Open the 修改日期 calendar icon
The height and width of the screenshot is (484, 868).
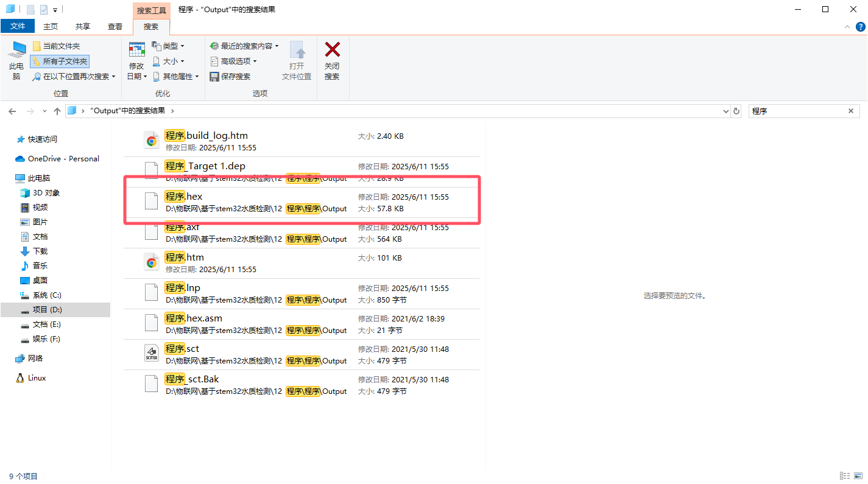pyautogui.click(x=136, y=50)
